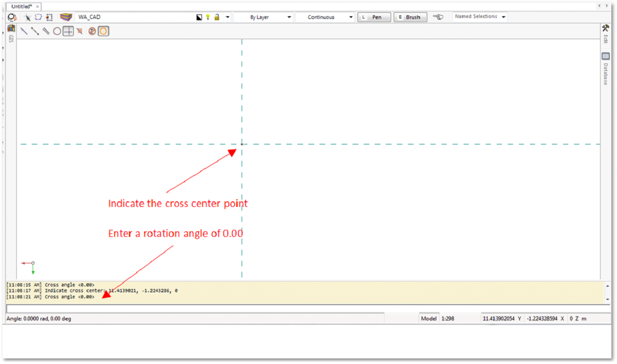
Task: Toggle the padlock layer lock
Action: [217, 17]
